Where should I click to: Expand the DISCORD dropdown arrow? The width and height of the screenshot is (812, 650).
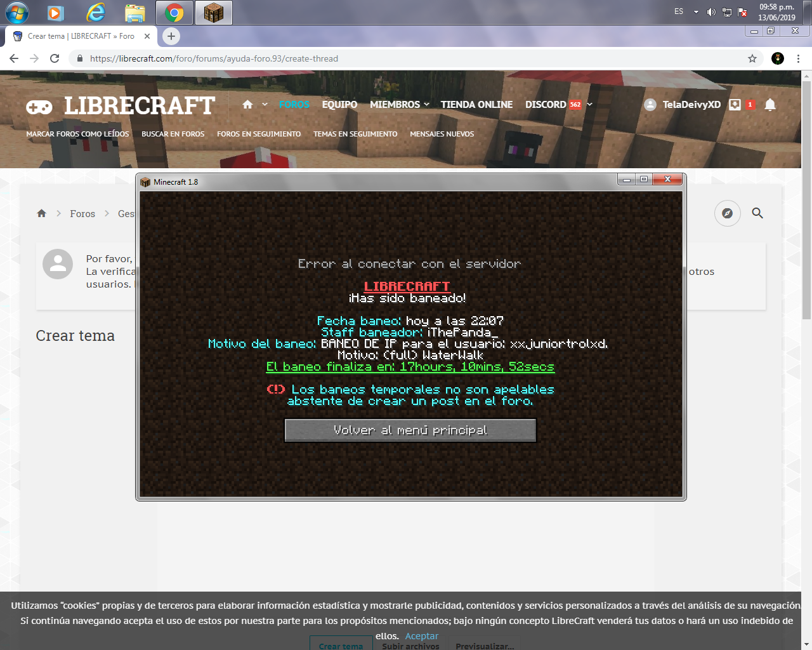coord(589,105)
